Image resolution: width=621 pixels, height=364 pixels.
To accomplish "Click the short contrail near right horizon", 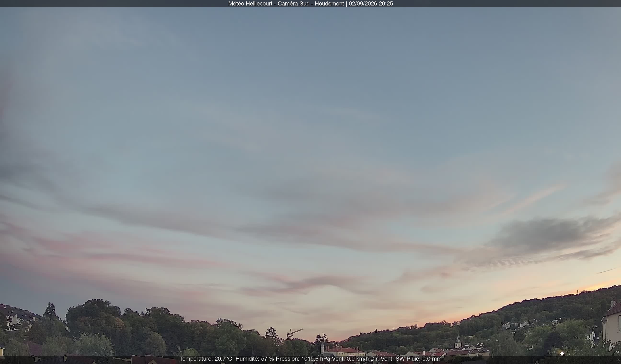I will pyautogui.click(x=606, y=271).
